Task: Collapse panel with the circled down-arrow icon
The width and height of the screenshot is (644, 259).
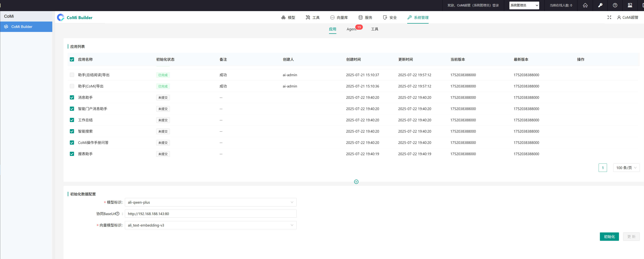Action: click(x=356, y=182)
